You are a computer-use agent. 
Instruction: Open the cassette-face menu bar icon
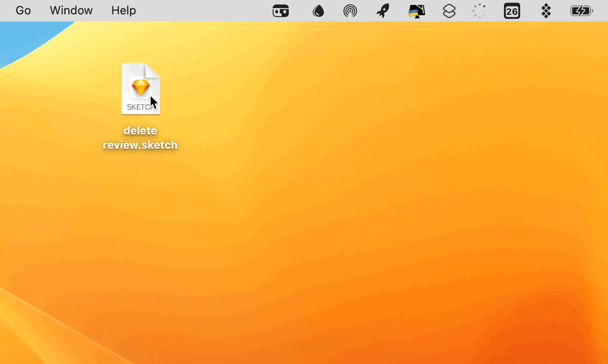click(281, 11)
